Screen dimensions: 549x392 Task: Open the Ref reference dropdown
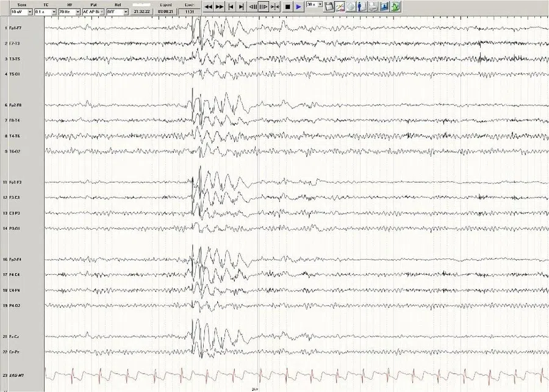point(118,12)
